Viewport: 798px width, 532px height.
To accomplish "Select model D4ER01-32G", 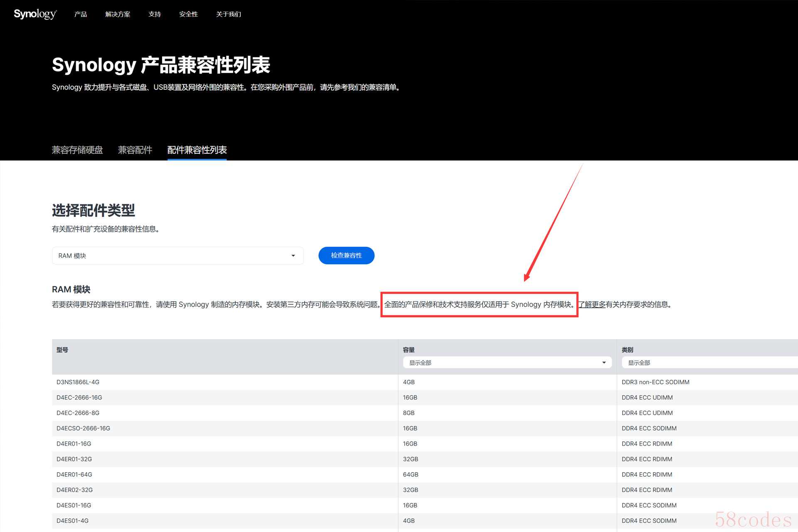I will [x=74, y=459].
